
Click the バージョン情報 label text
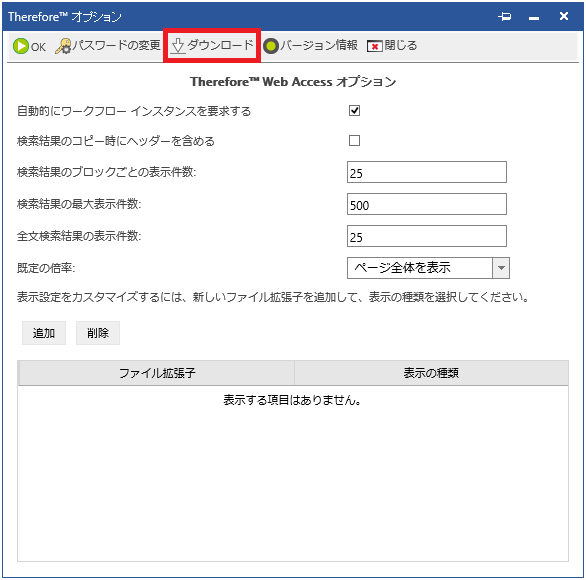(319, 45)
